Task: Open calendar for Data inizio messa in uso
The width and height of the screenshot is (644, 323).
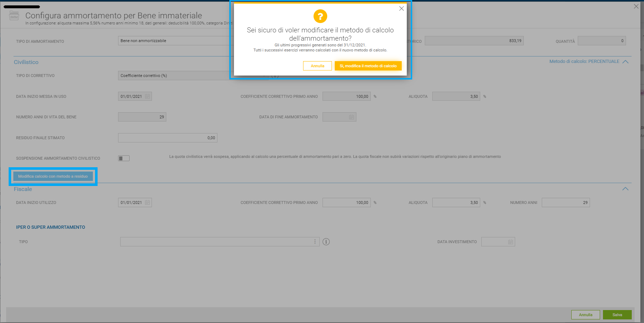Action: 147,96
